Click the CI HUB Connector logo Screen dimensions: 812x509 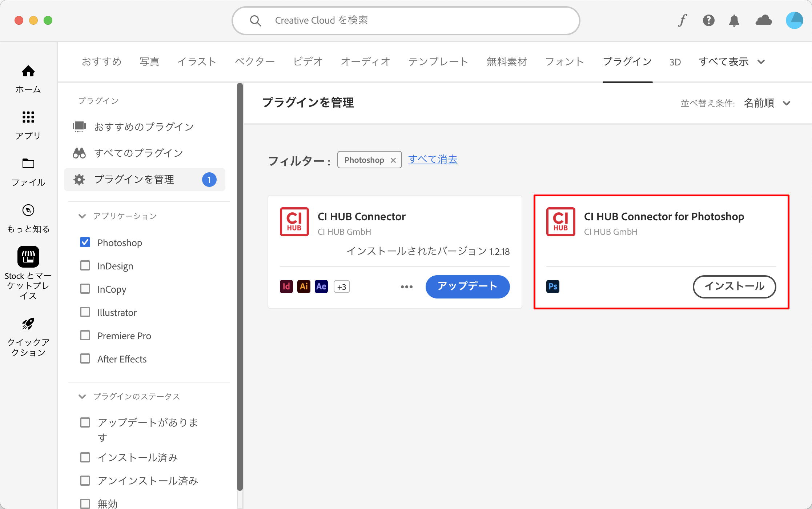(294, 222)
